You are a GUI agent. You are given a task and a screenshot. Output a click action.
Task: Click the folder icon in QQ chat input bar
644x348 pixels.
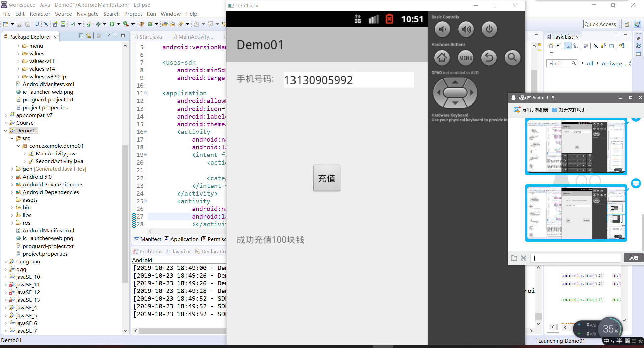point(514,258)
